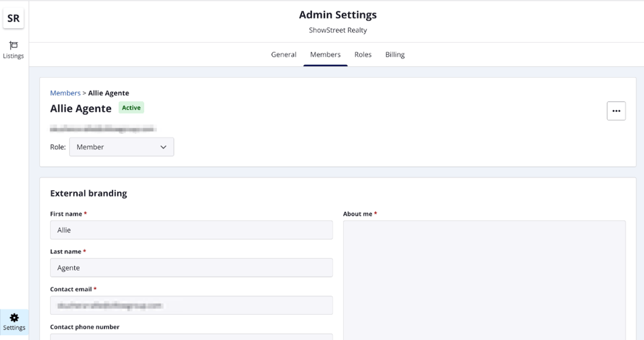The width and height of the screenshot is (644, 340).
Task: Click the Members breadcrumb link
Action: coord(65,92)
